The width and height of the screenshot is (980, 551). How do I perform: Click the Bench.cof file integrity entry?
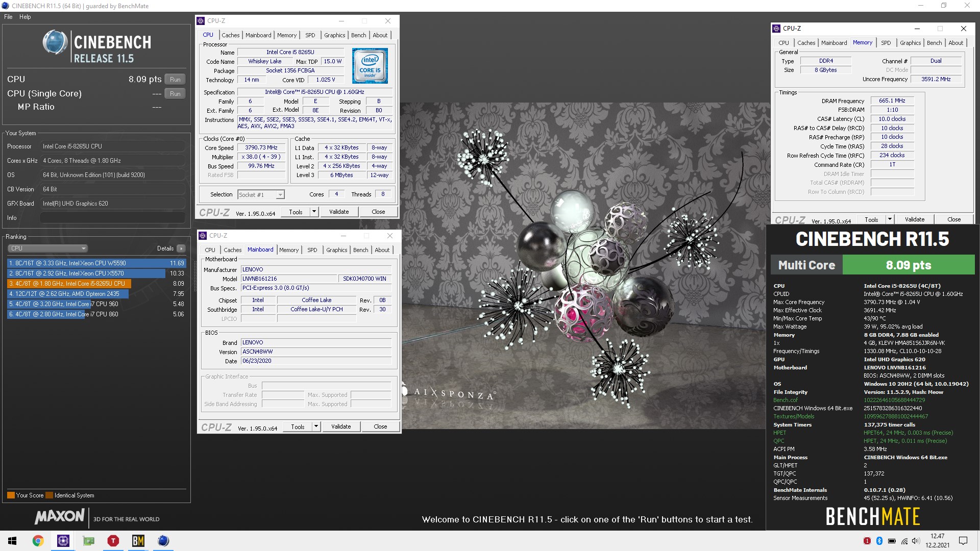coord(785,400)
